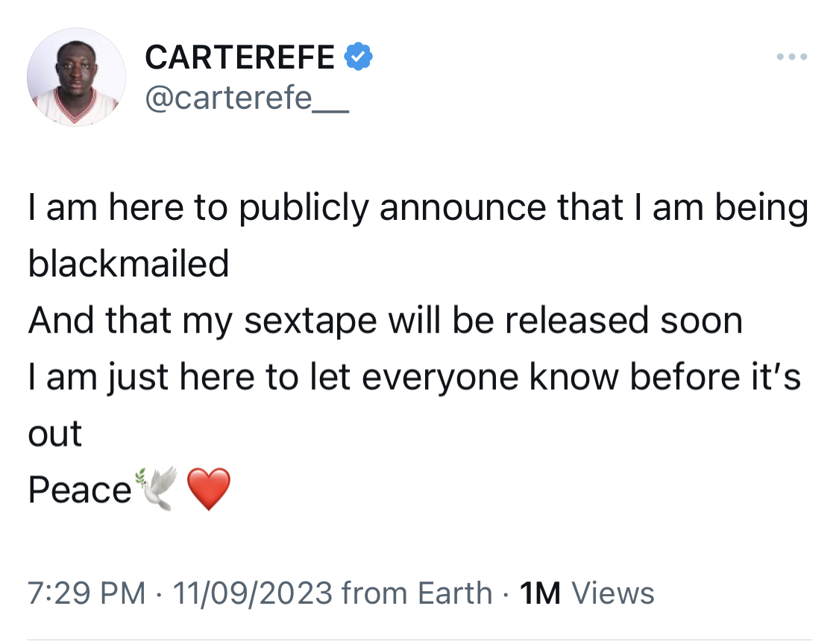Open the three-dot more options menu
The image size is (839, 644).
(x=792, y=57)
